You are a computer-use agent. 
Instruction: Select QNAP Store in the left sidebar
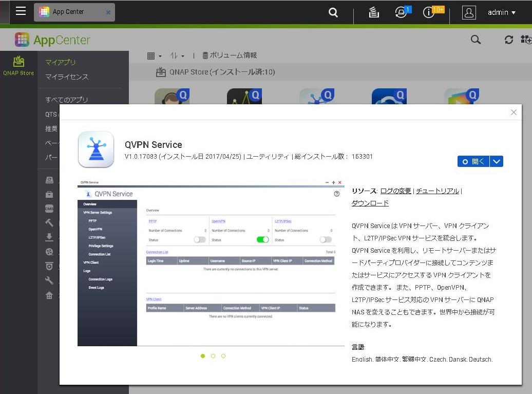coord(18,66)
